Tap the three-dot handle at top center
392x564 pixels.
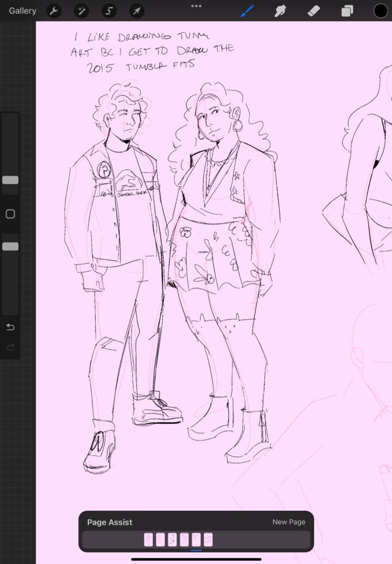click(196, 6)
